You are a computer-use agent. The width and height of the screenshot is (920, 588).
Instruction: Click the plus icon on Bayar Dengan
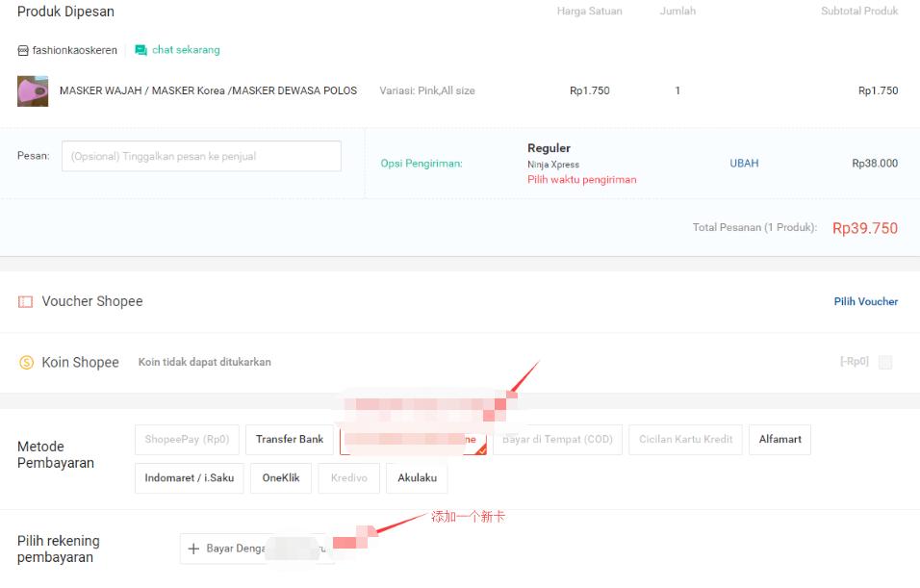click(x=193, y=549)
